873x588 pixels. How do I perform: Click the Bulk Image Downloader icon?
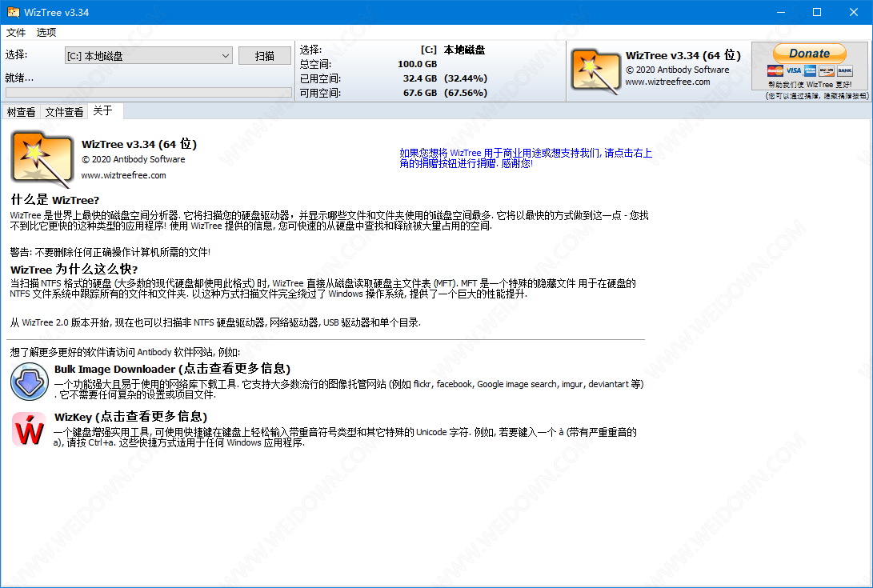click(x=29, y=382)
